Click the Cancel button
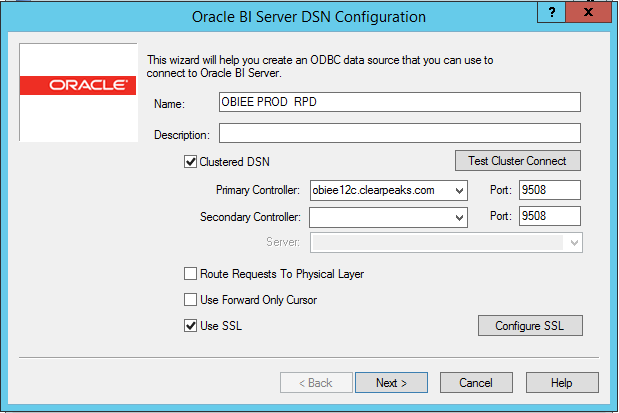This screenshot has width=619, height=413. click(x=476, y=383)
